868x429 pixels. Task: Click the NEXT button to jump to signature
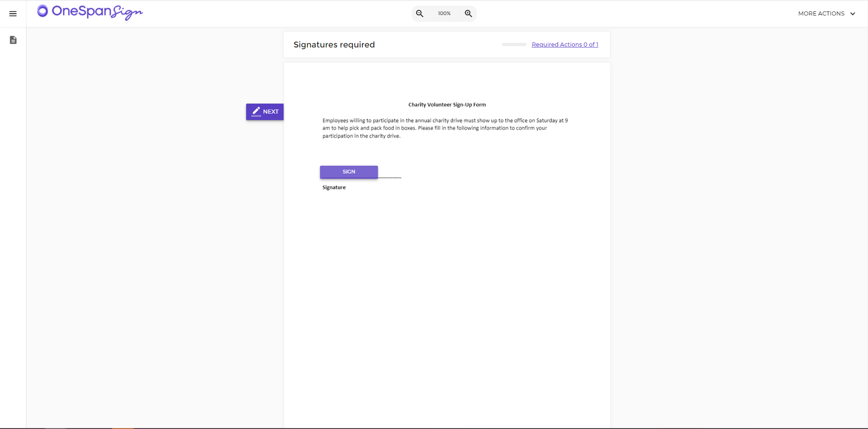click(x=264, y=111)
